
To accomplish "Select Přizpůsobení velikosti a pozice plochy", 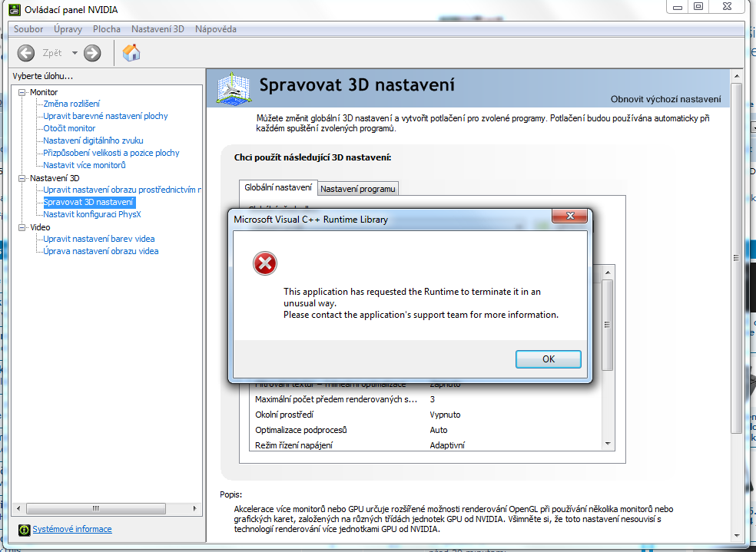I will [111, 153].
